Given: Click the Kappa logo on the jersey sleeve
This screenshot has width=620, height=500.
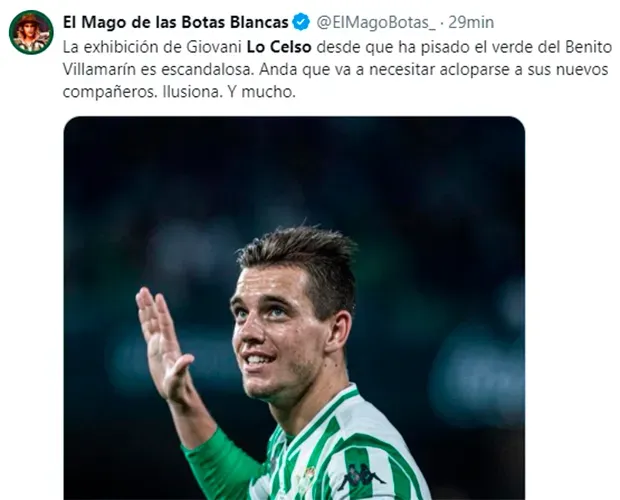Looking at the screenshot, I should [361, 476].
